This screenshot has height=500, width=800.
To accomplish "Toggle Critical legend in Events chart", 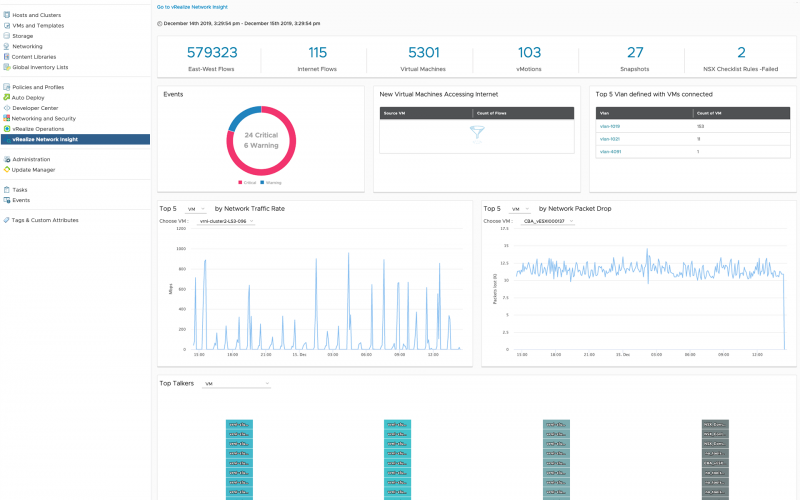I will tap(247, 183).
